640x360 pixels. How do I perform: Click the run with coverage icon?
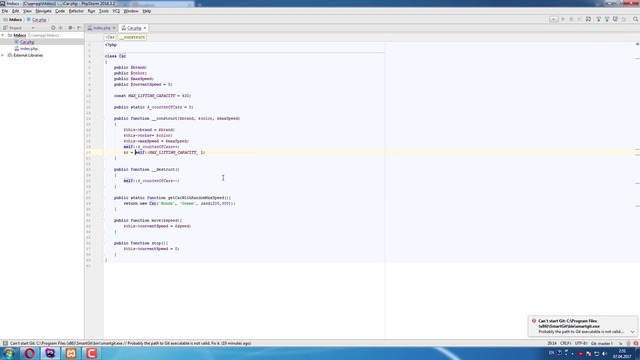(580, 19)
